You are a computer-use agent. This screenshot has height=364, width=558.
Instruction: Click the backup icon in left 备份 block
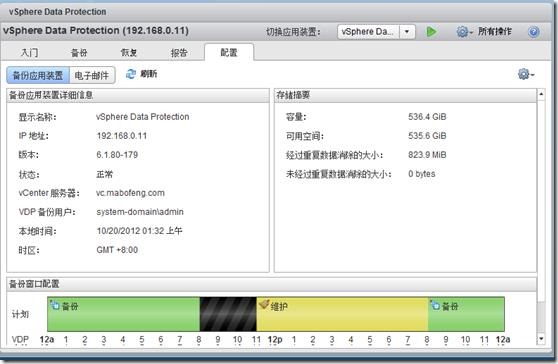point(54,305)
